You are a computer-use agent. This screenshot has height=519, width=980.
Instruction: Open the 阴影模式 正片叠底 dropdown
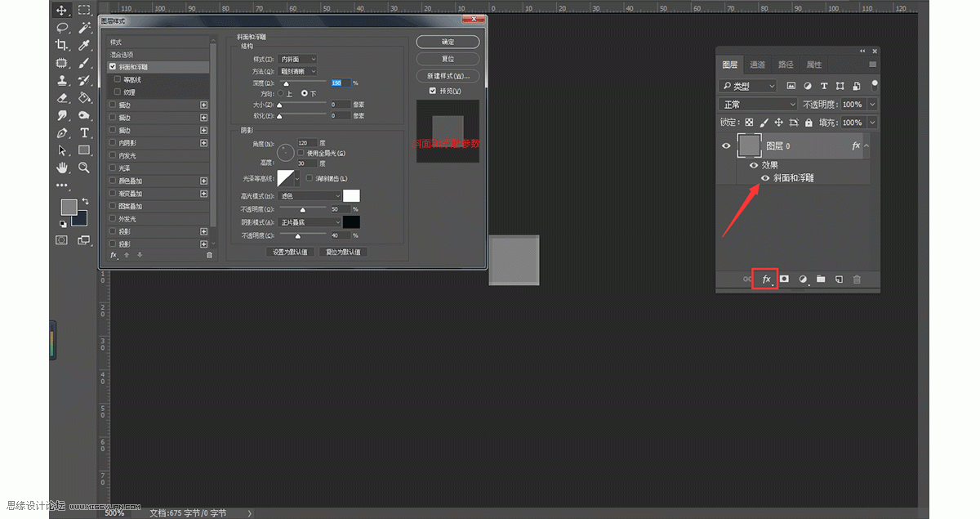[310, 222]
